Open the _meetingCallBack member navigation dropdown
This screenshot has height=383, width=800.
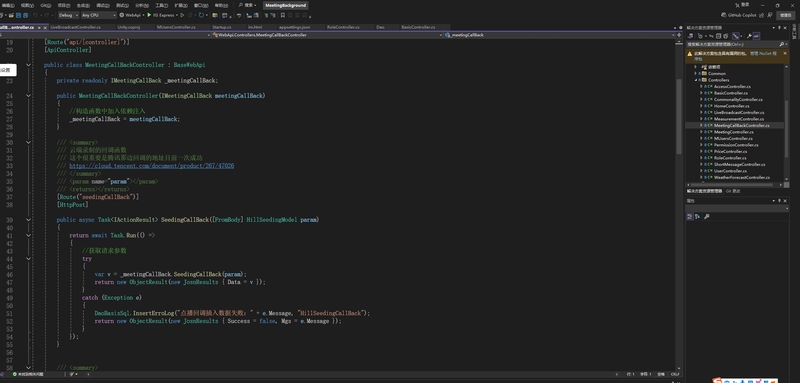point(559,35)
